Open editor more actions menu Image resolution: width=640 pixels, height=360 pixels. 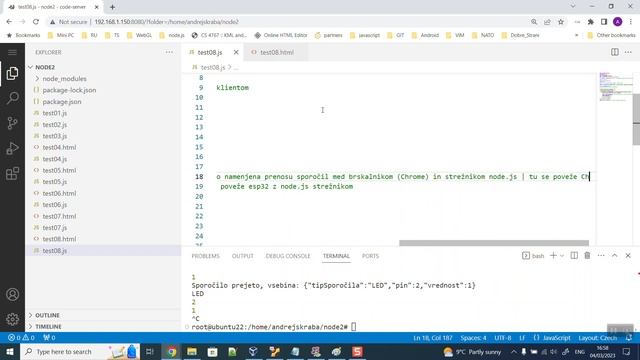tap(628, 52)
